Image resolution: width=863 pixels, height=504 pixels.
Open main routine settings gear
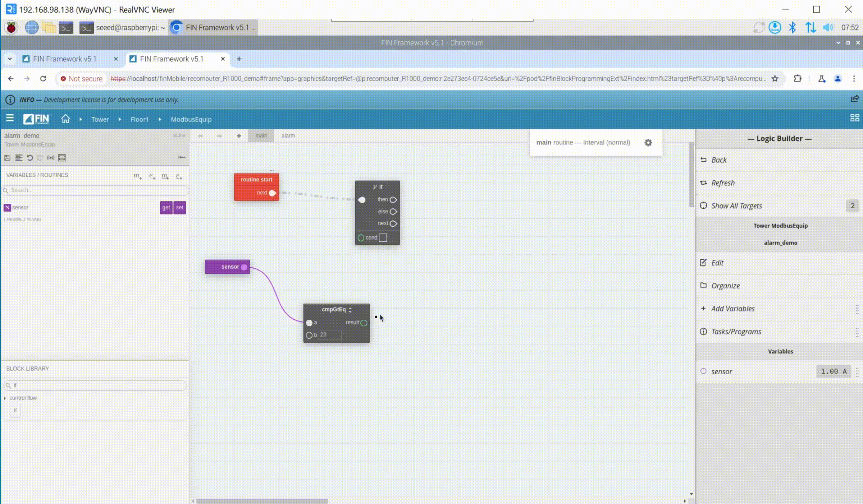(x=648, y=143)
